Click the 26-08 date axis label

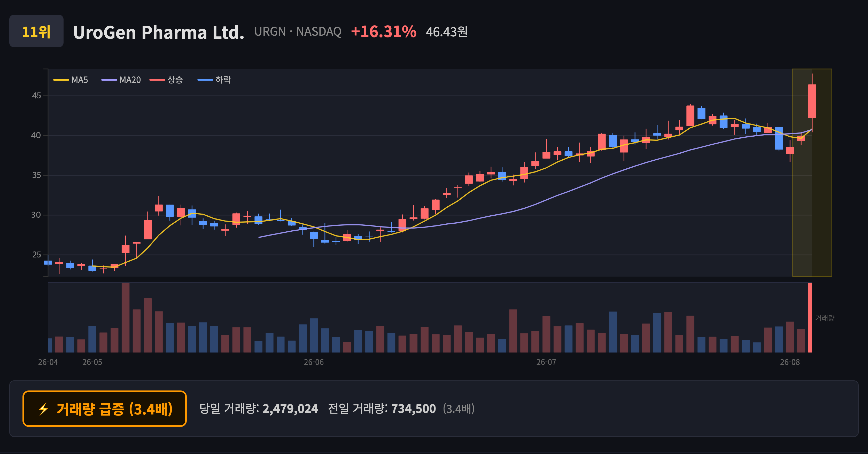click(x=790, y=362)
